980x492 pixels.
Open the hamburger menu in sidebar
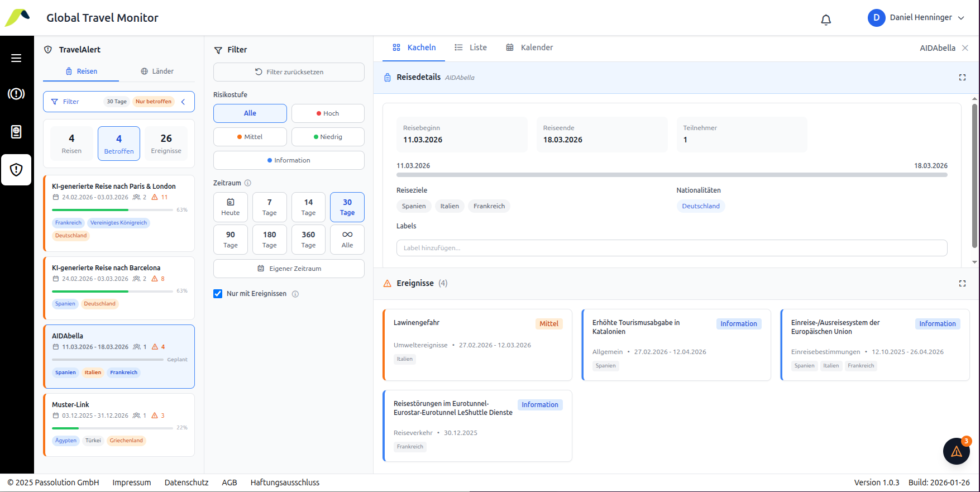[x=16, y=58]
